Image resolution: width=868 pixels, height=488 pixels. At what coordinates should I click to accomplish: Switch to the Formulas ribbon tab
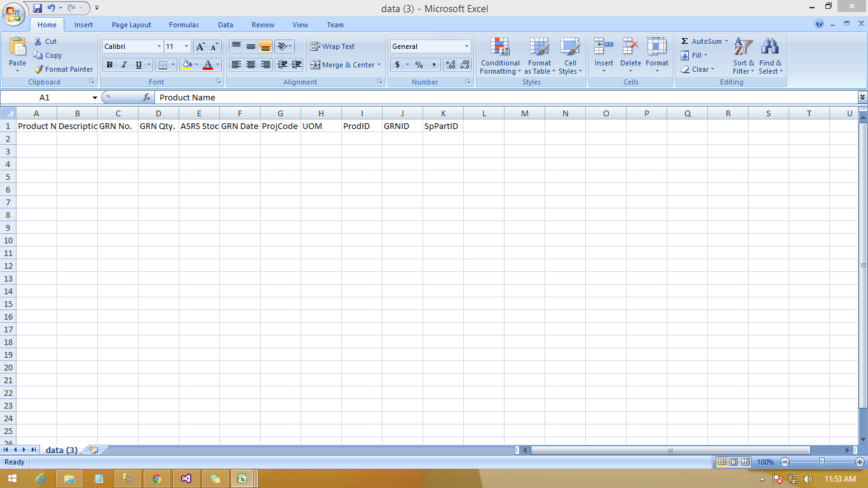pos(184,25)
